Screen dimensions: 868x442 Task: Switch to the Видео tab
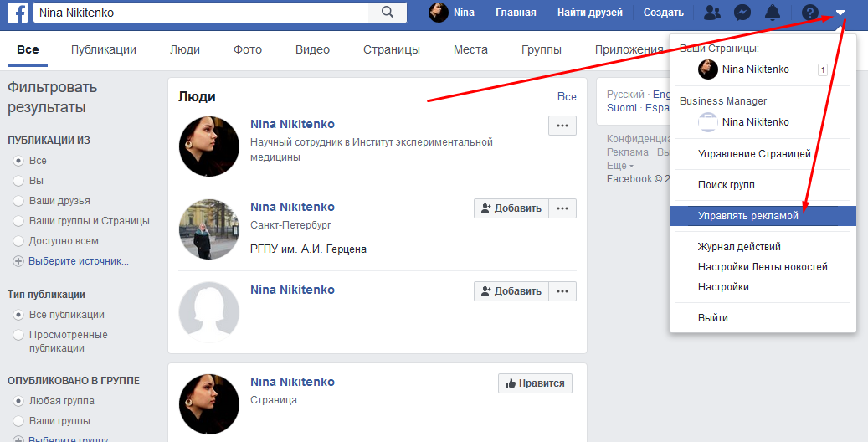[x=312, y=49]
